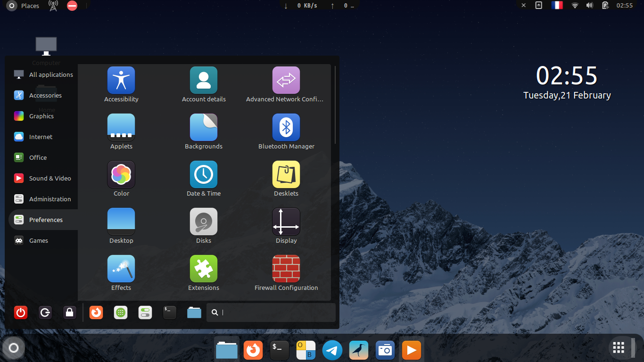Launch Telegram from the dock
This screenshot has width=644, height=362.
coord(332,350)
